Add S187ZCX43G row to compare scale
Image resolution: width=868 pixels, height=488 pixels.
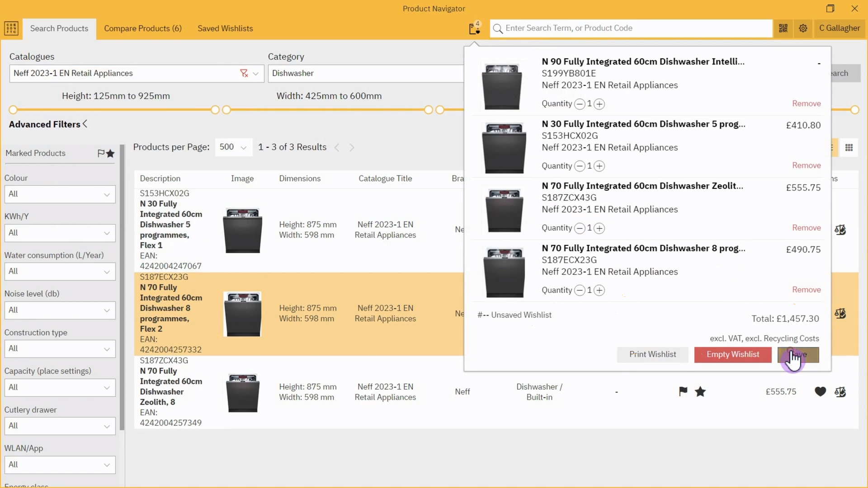840,392
